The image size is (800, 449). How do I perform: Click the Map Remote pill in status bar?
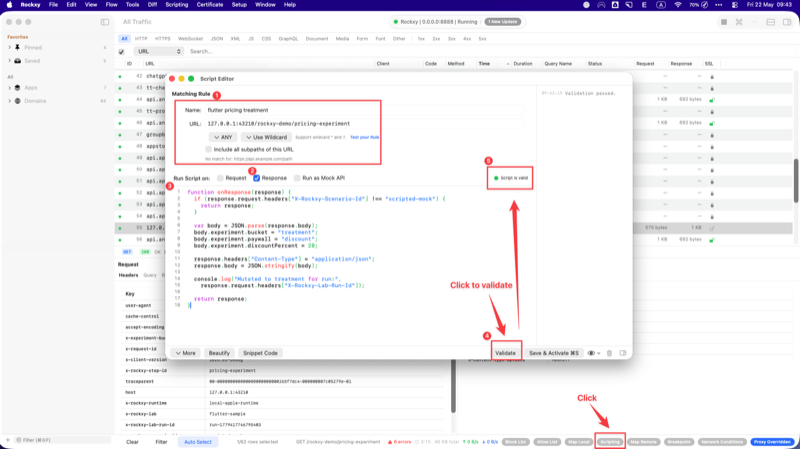coord(643,442)
